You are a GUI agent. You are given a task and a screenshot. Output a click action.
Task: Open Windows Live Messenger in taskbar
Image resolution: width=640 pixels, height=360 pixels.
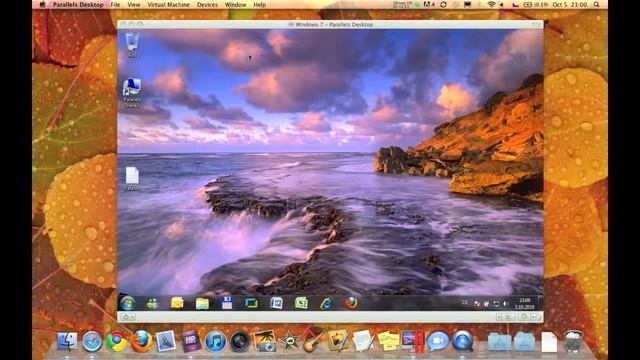point(153,303)
